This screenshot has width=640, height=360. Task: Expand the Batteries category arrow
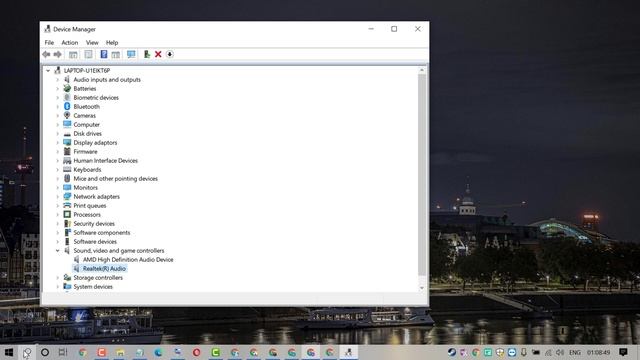coord(58,89)
